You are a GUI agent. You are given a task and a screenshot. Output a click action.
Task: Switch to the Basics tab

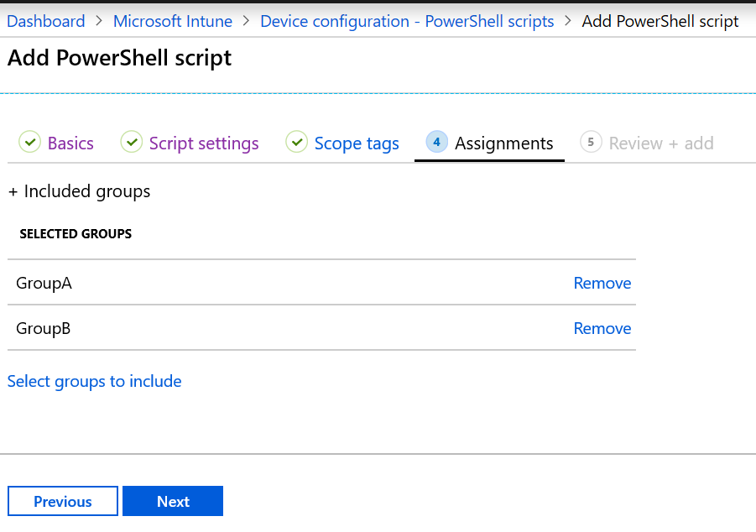(71, 143)
